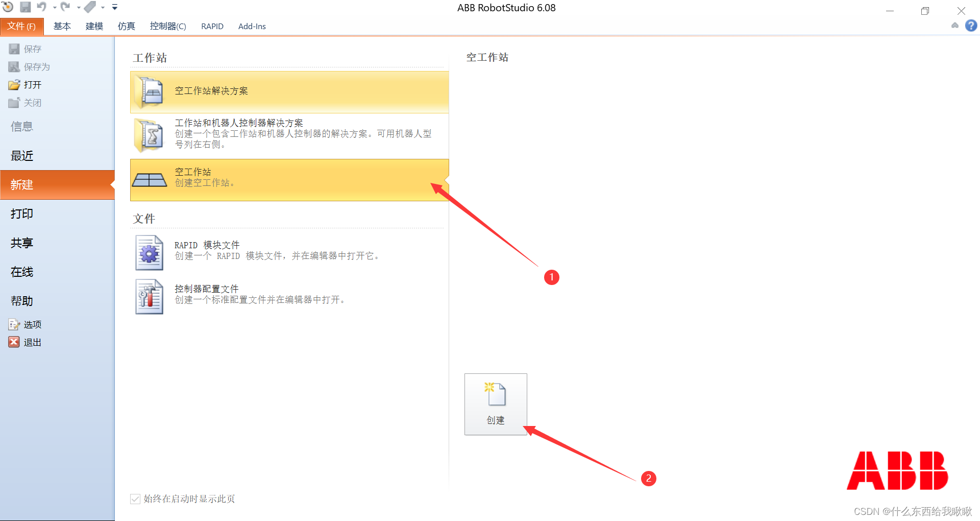Select the 控制器配置文件 item
The height and width of the screenshot is (521, 980).
pos(289,296)
